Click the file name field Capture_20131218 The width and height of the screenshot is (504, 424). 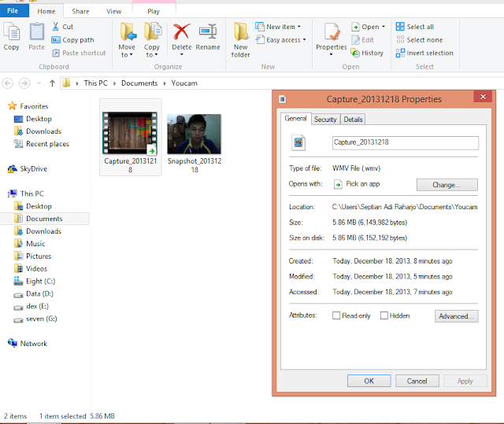[406, 143]
